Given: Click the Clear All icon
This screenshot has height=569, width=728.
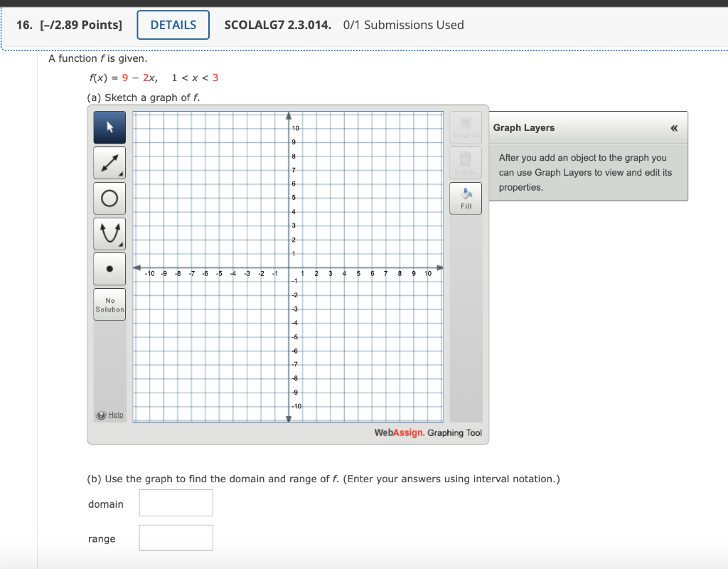Looking at the screenshot, I should [x=465, y=127].
